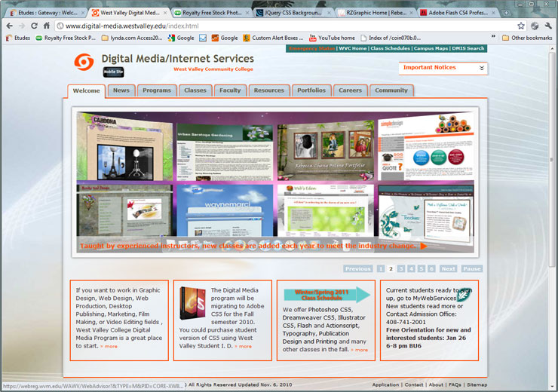Click the unlabeled blue bookmark icon
The image size is (558, 392).
coord(203,38)
